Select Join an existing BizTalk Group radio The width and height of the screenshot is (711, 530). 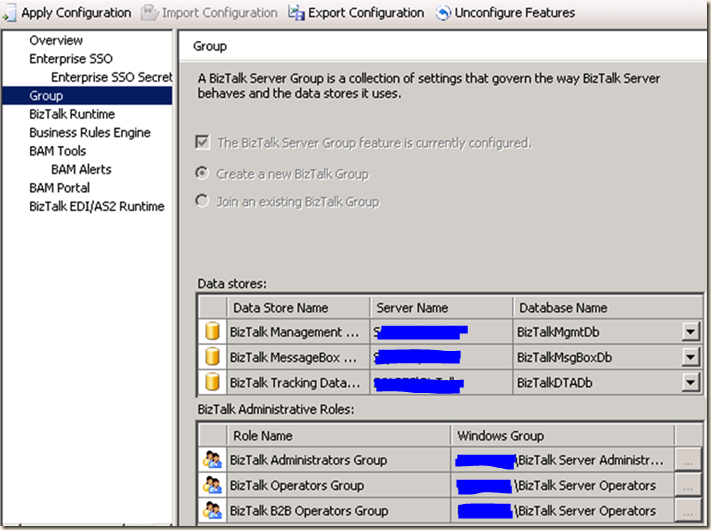[202, 201]
